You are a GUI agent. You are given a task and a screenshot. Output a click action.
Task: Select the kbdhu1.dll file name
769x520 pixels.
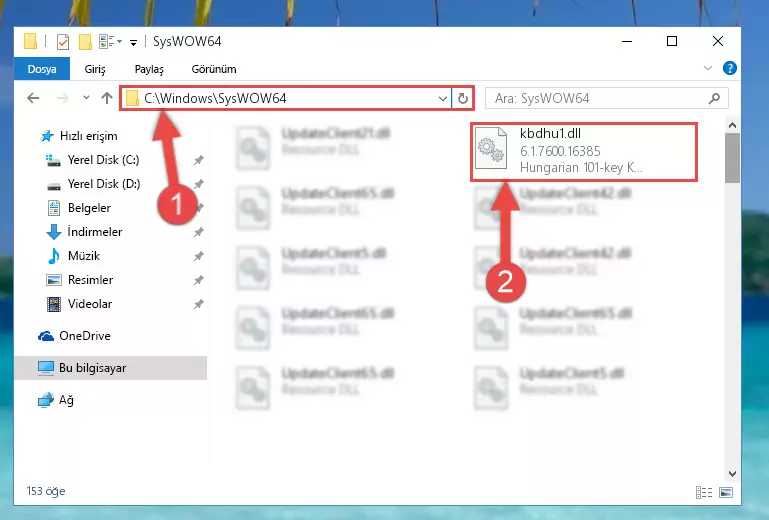[x=550, y=133]
